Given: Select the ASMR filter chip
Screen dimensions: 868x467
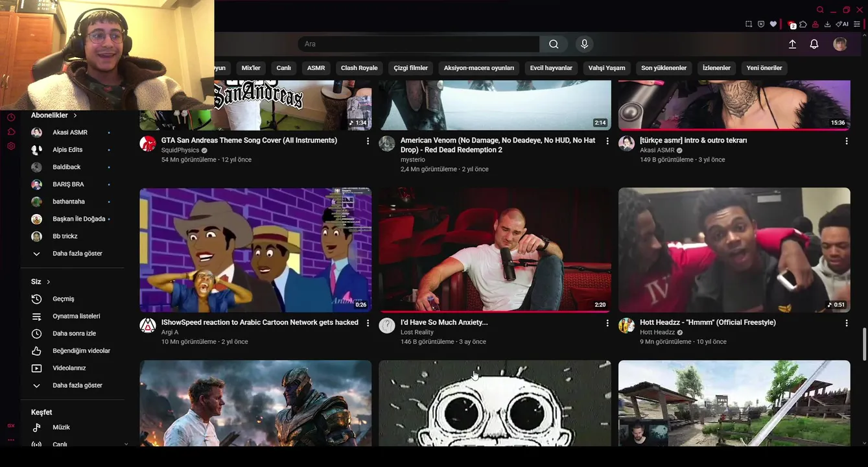Looking at the screenshot, I should click(x=316, y=68).
